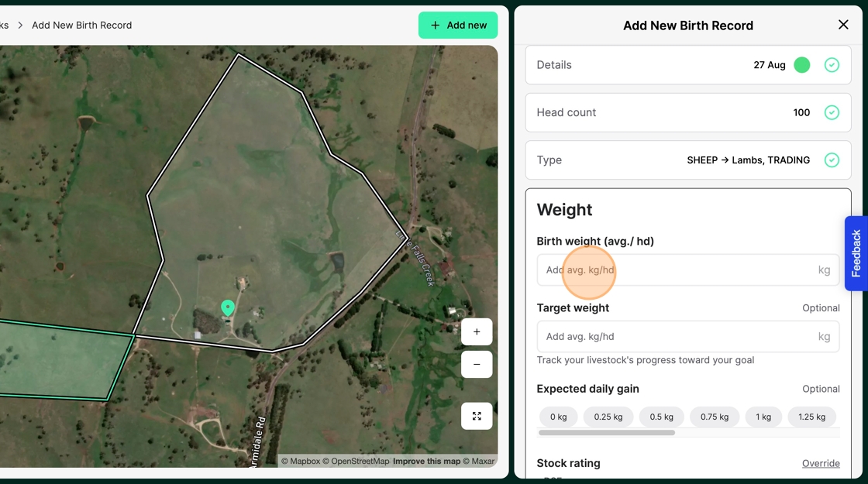
Task: Toggle fullscreen map view
Action: [477, 416]
